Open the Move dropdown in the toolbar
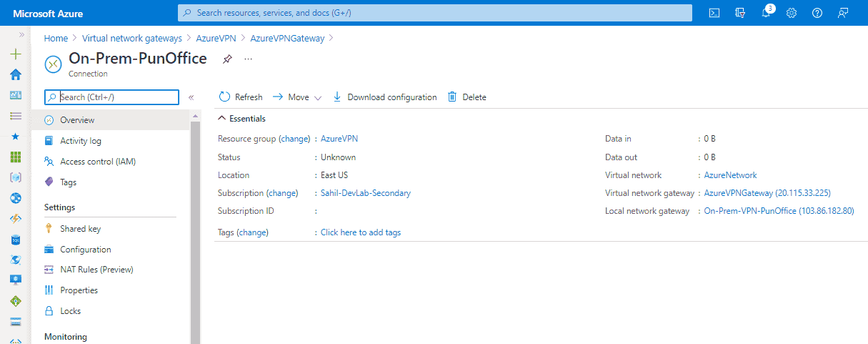Image resolution: width=868 pixels, height=344 pixels. (x=296, y=97)
